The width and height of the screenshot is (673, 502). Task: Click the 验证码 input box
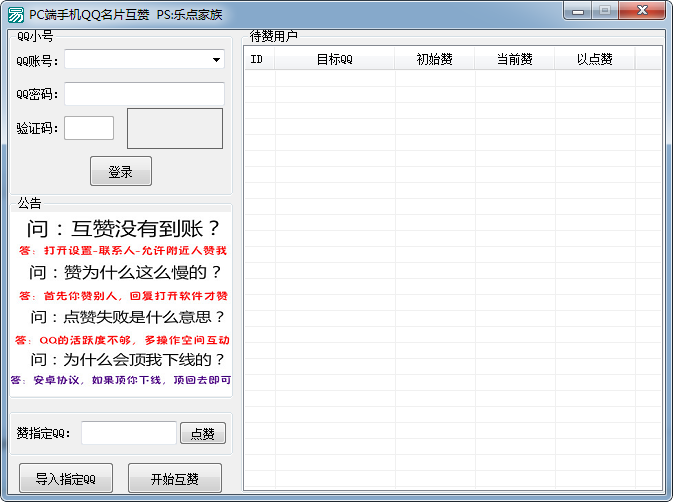point(89,128)
